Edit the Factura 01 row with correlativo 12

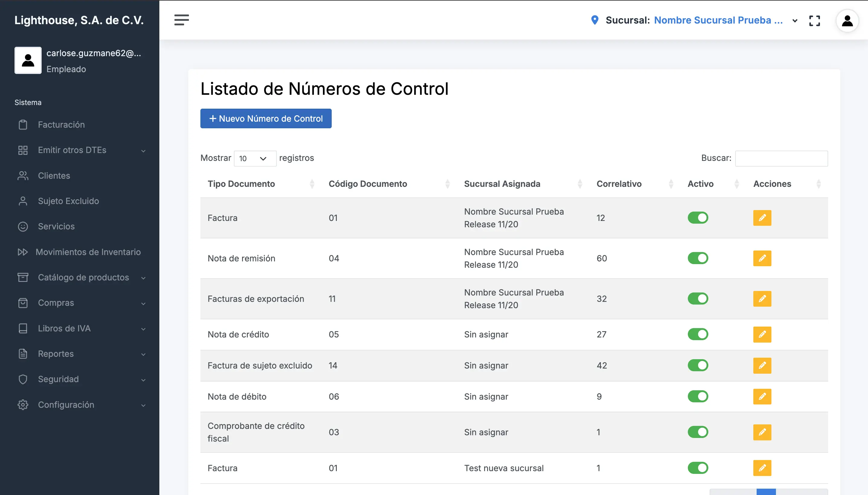coord(762,218)
